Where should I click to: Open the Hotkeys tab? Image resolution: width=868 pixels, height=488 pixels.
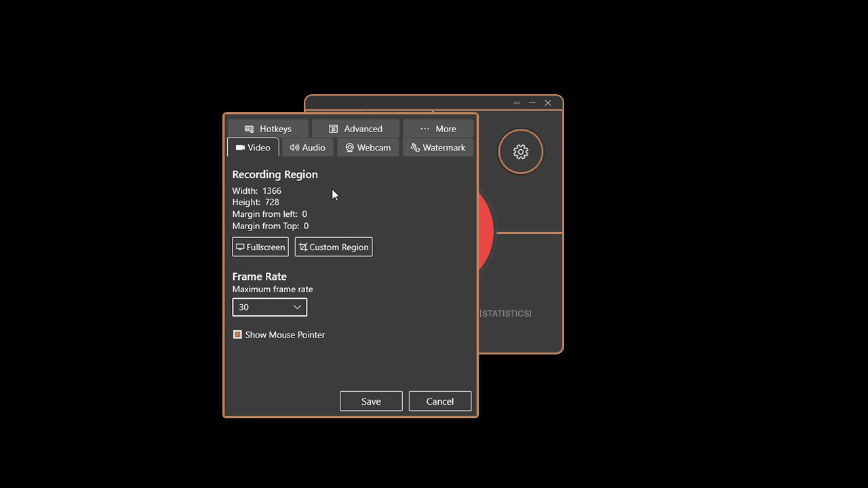tap(268, 128)
